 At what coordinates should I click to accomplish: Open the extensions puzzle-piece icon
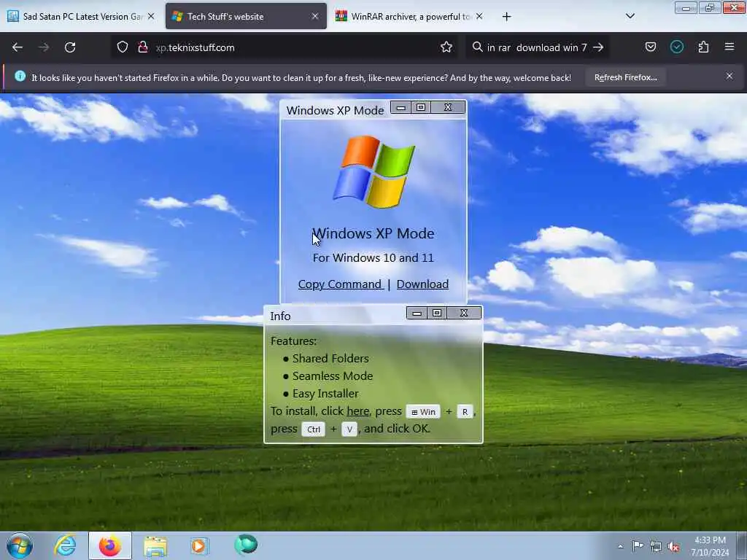tap(703, 47)
